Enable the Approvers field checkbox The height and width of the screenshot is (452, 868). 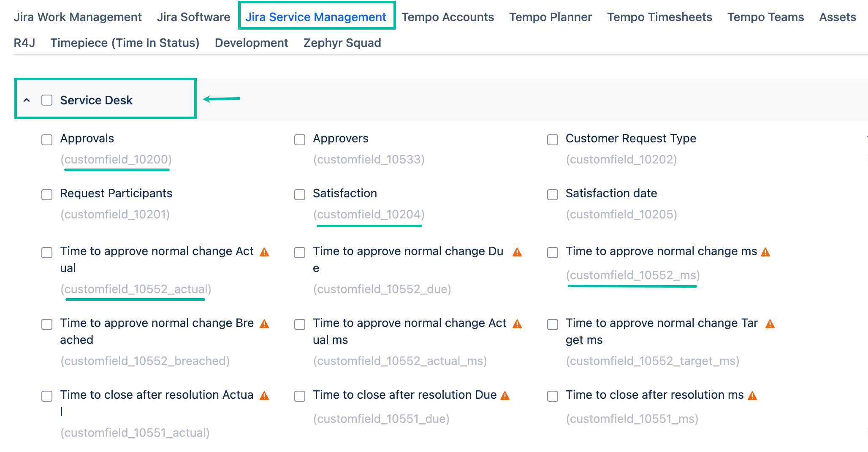tap(300, 139)
